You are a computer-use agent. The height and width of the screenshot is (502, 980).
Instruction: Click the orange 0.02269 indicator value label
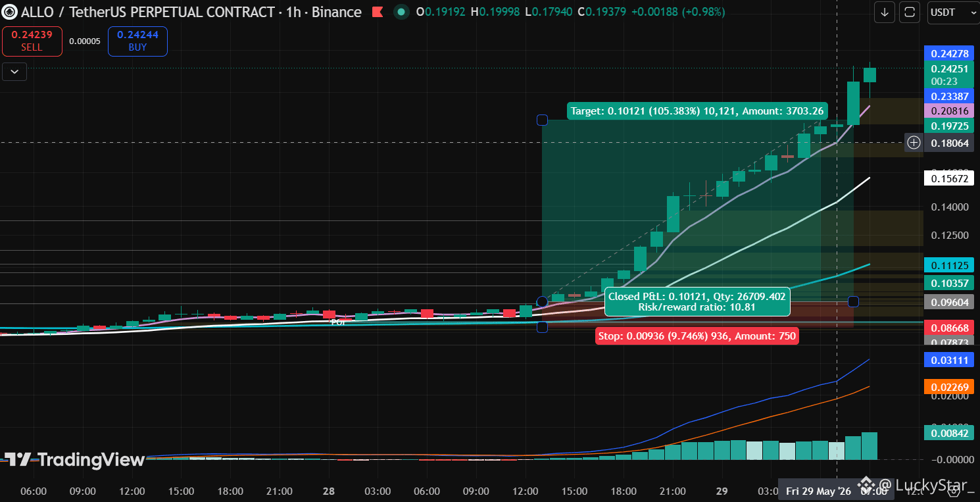tap(948, 386)
